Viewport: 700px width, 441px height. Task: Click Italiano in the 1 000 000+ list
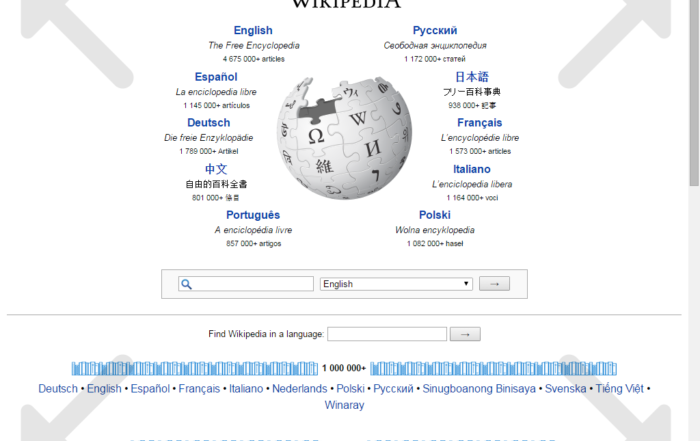click(x=246, y=389)
